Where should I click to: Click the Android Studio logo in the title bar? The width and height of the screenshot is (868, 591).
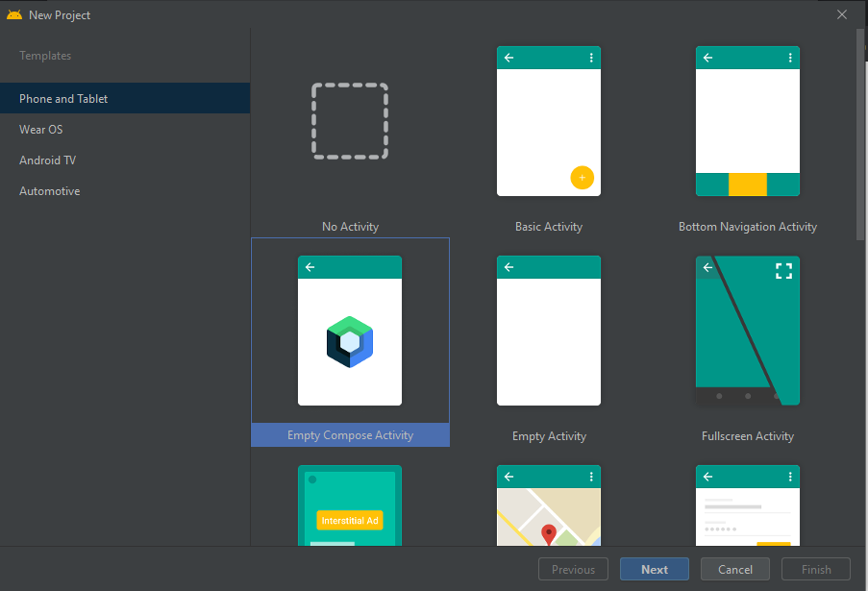click(x=13, y=14)
